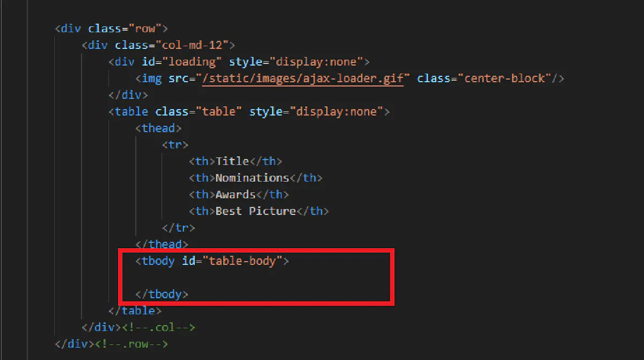Select the Awards table header
The height and width of the screenshot is (360, 644).
[236, 194]
